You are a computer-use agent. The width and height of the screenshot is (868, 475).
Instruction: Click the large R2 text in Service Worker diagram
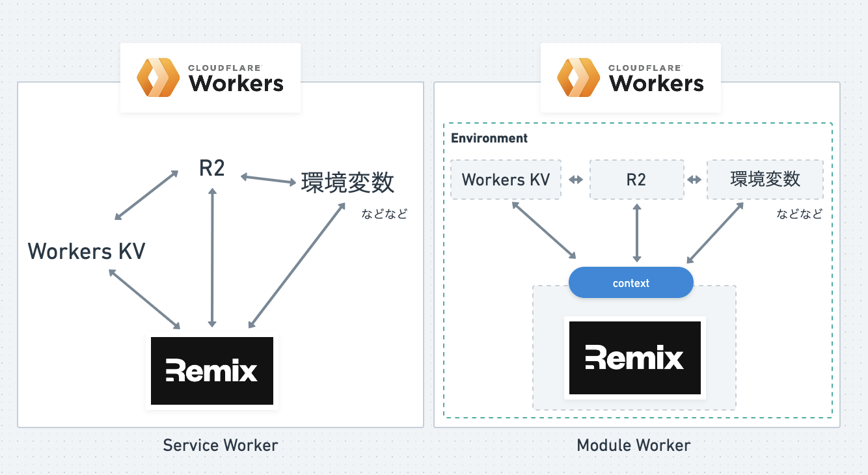pyautogui.click(x=211, y=169)
